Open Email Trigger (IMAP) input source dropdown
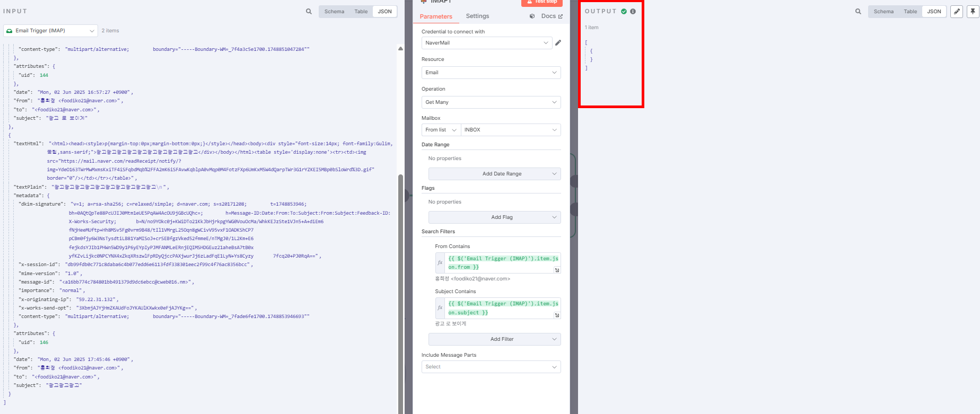Image resolution: width=980 pixels, height=414 pixels. pos(51,31)
